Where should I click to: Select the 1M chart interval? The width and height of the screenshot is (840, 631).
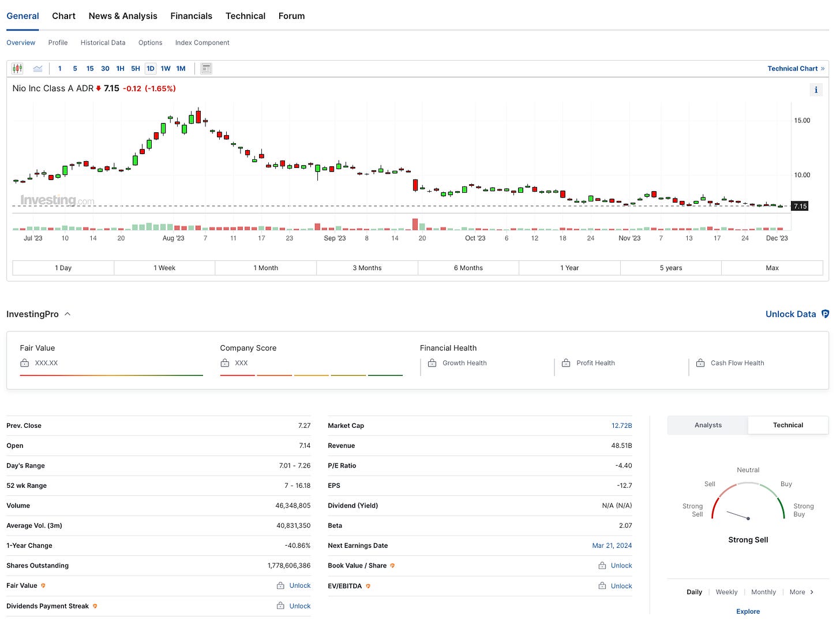coord(181,69)
